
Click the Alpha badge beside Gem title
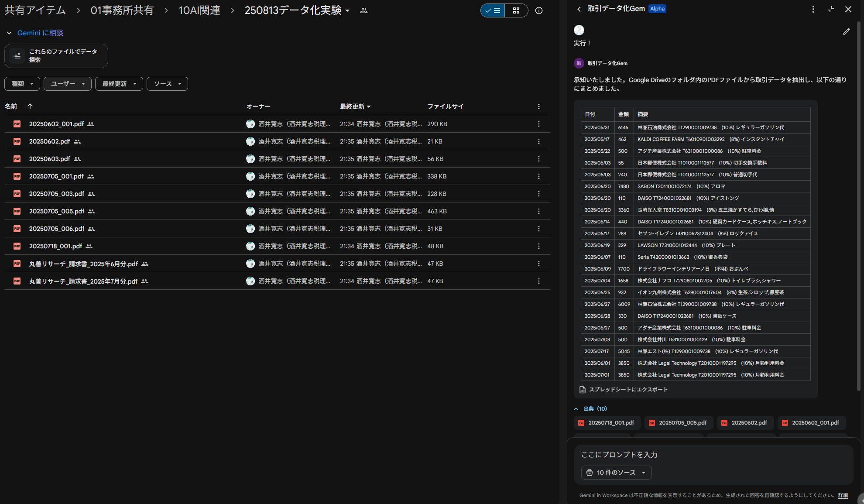tap(657, 9)
